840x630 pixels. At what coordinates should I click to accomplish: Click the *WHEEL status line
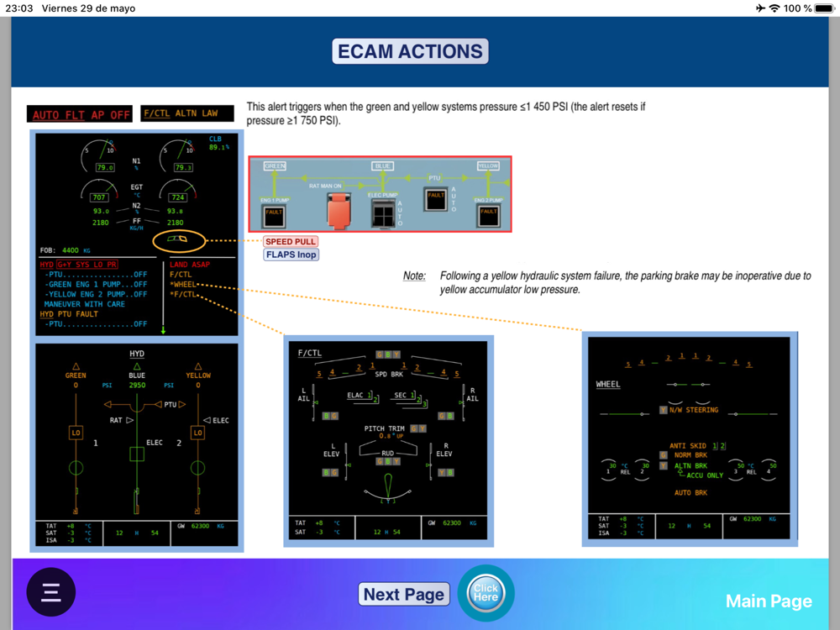point(182,285)
